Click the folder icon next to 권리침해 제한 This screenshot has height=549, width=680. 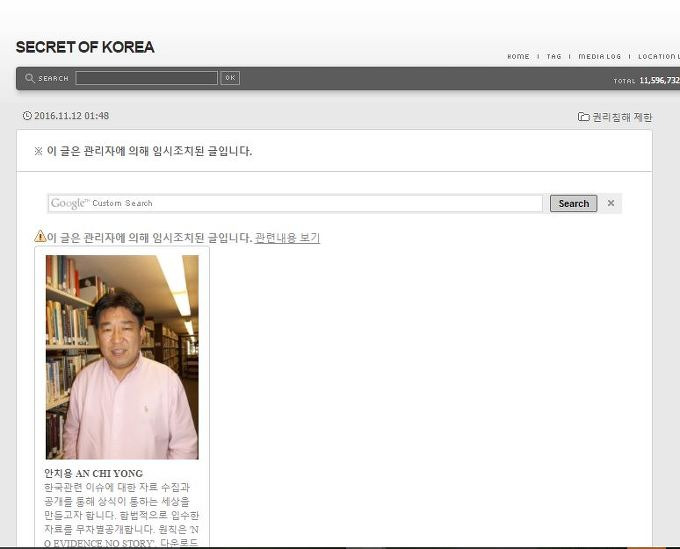coord(584,117)
